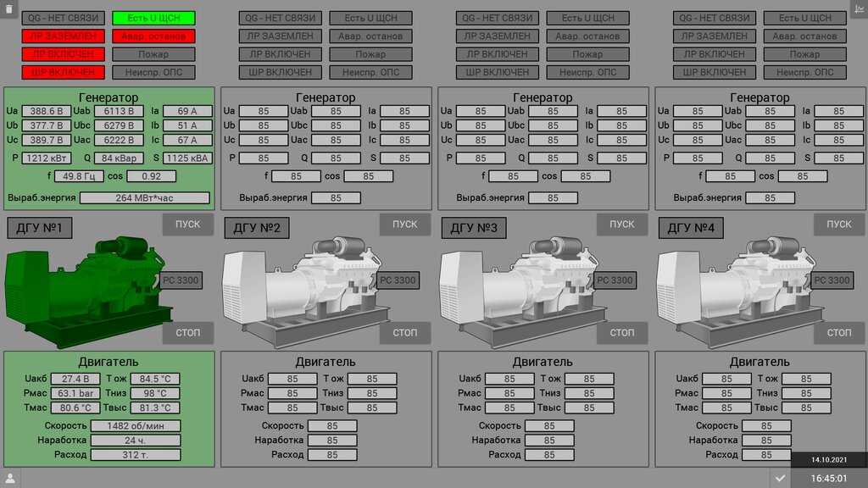Select oil pressure value 63.1 bar

click(x=75, y=393)
